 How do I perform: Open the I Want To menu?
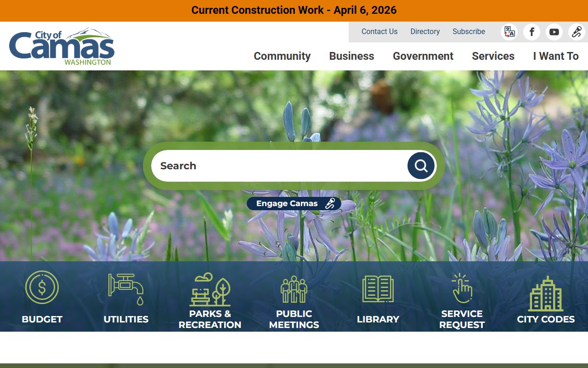click(556, 56)
